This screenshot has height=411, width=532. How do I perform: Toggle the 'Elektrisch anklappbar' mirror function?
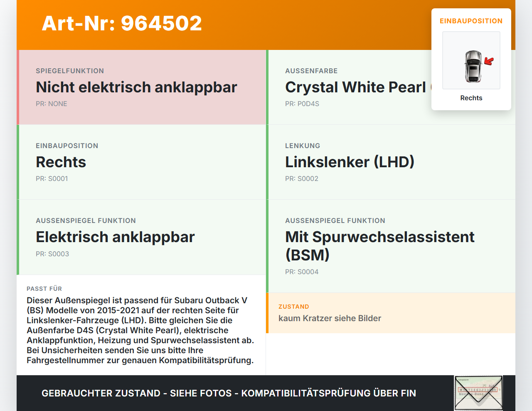tap(115, 237)
